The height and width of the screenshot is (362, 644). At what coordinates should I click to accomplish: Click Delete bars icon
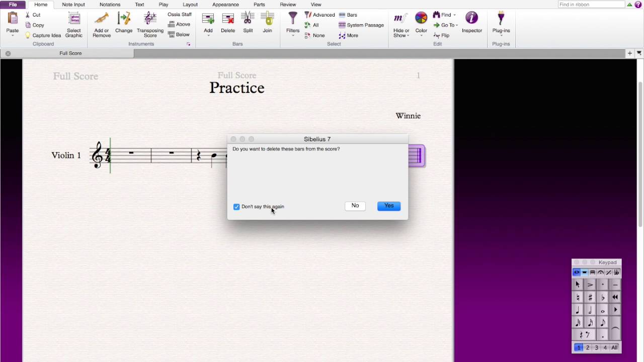tap(228, 19)
